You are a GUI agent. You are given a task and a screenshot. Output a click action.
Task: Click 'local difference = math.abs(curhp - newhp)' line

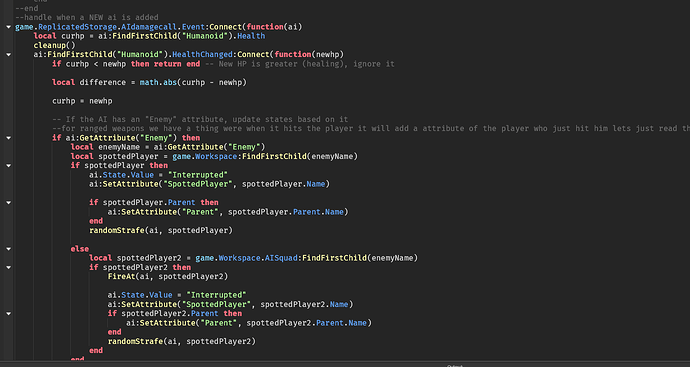[x=149, y=82]
